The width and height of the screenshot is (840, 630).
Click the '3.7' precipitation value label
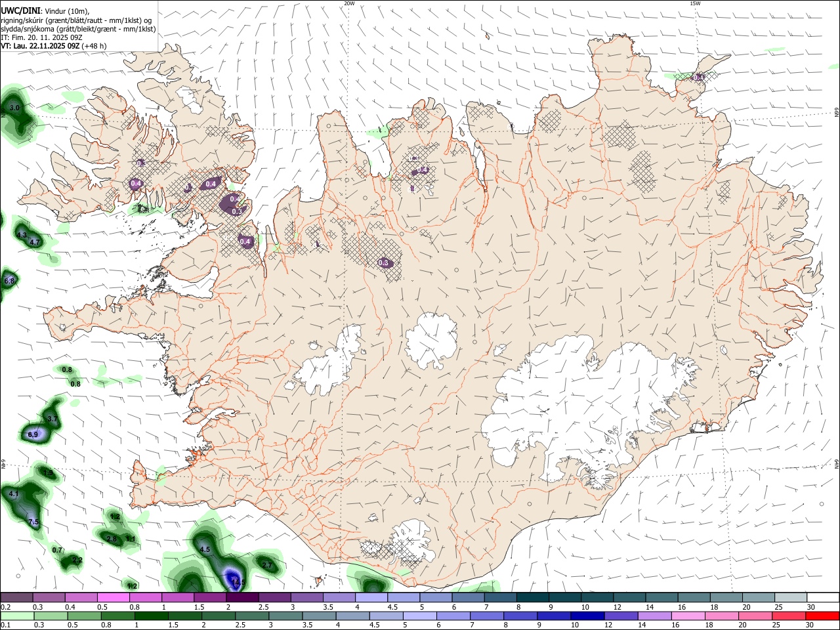click(53, 419)
